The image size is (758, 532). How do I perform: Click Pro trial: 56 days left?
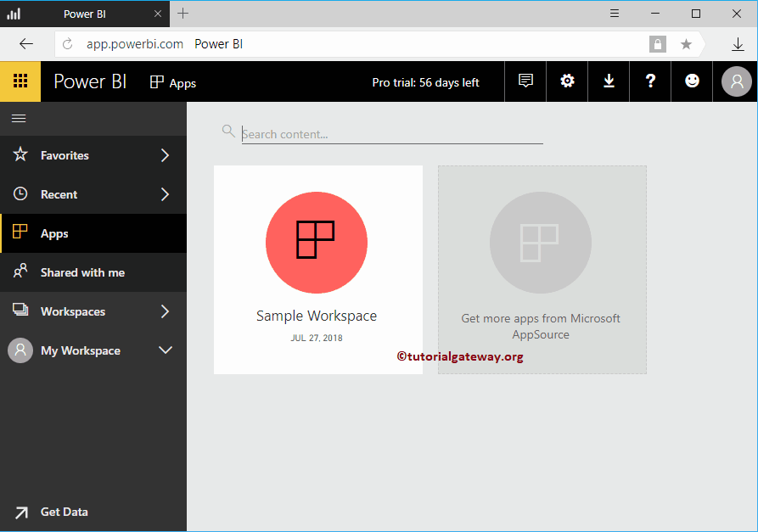click(x=425, y=82)
